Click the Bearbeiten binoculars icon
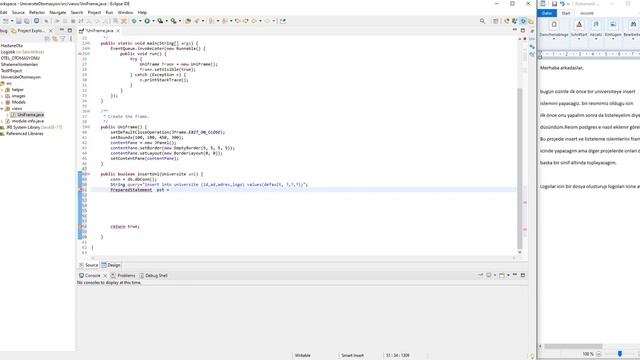Viewport: 640px width, 360px height. 633,25
